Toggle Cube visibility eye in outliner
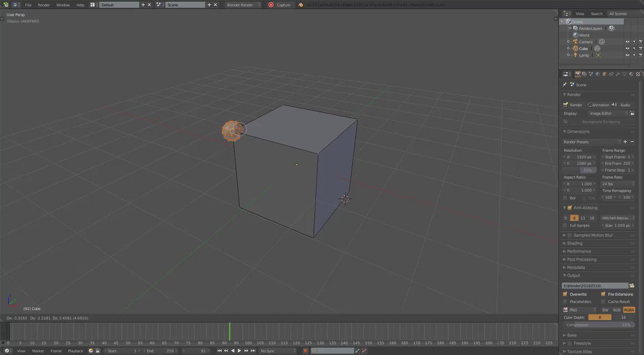 point(627,48)
